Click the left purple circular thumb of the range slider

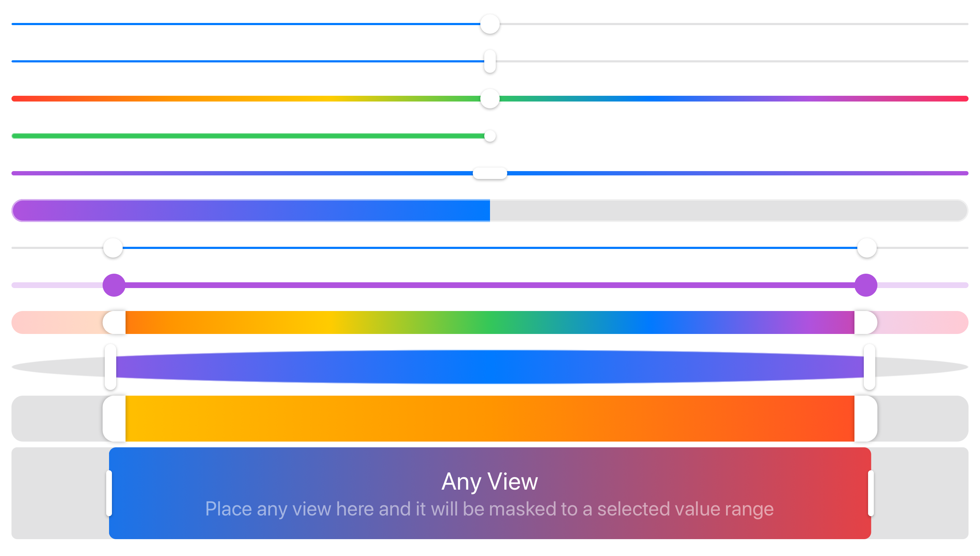pos(114,285)
